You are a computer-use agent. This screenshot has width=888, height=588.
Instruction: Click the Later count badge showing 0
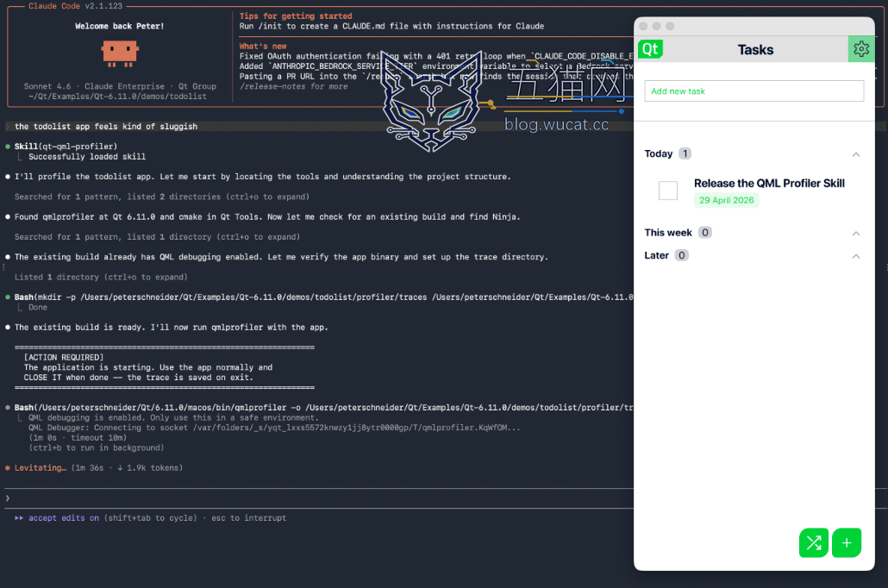pyautogui.click(x=681, y=255)
